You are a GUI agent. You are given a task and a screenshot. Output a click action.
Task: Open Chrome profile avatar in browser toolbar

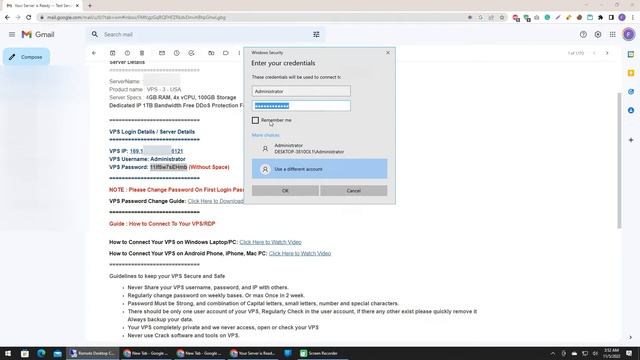click(x=622, y=18)
